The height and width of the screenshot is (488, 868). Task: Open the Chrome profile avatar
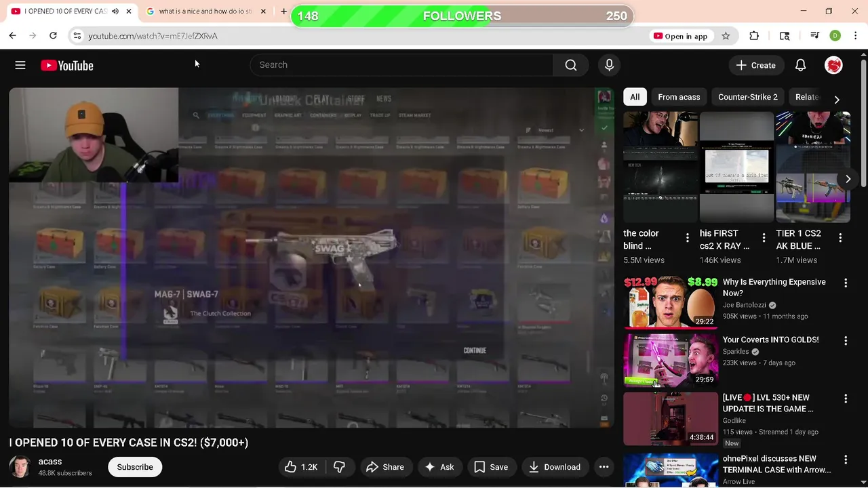pyautogui.click(x=835, y=36)
